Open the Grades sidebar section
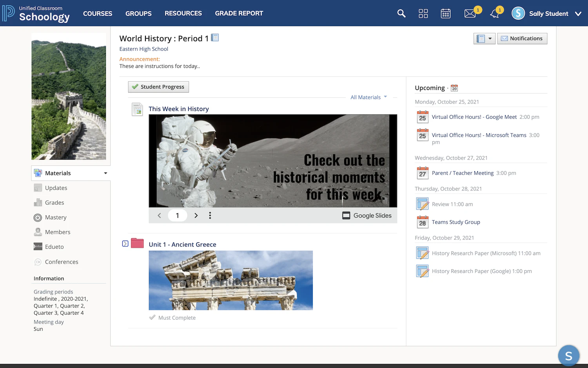 (54, 202)
